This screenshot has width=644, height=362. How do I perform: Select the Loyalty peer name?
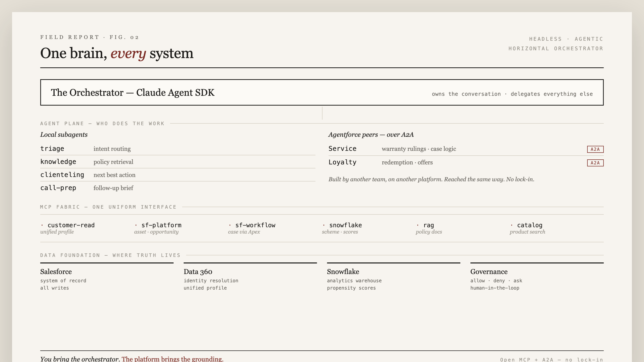(x=342, y=162)
